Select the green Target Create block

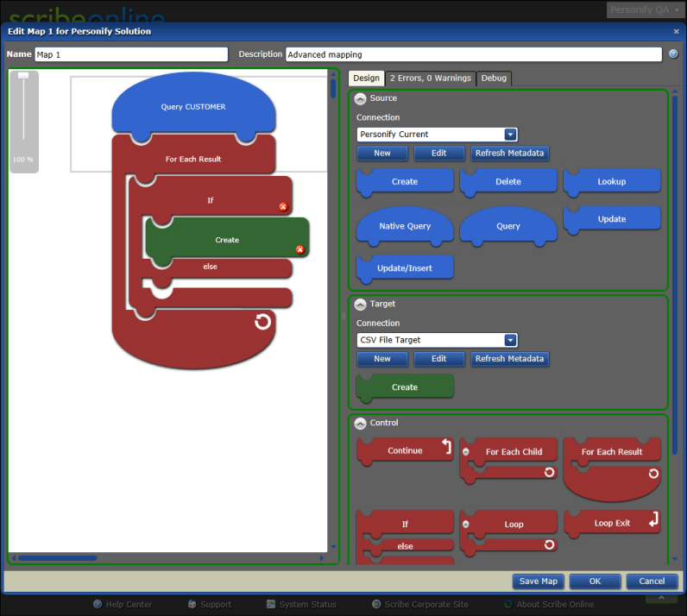coord(405,387)
